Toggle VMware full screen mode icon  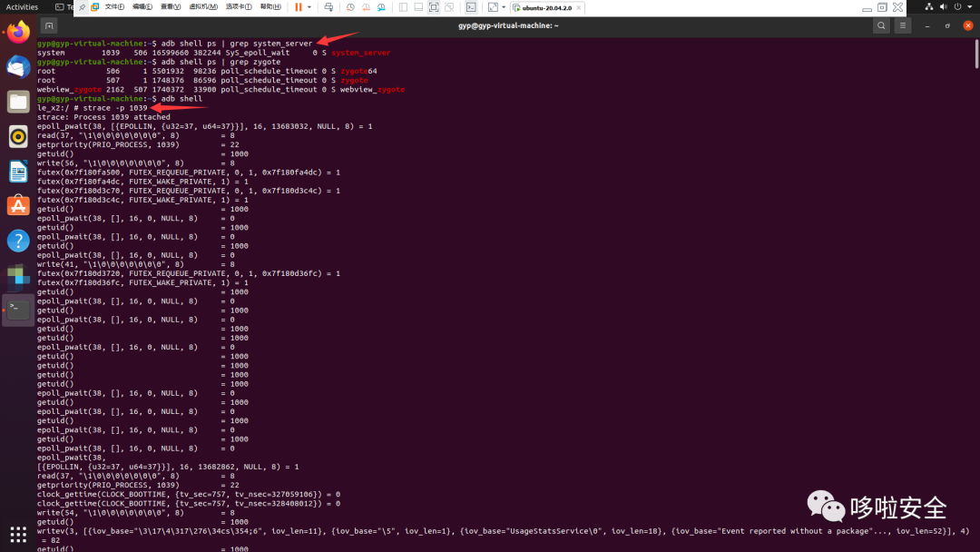click(434, 7)
